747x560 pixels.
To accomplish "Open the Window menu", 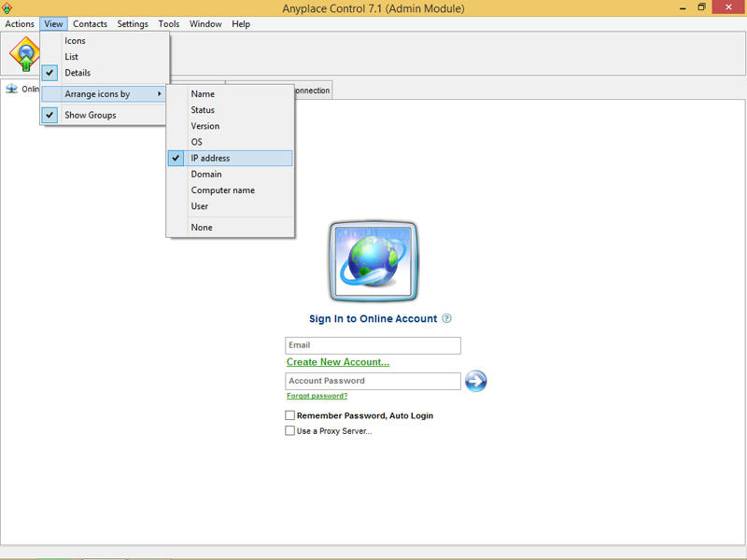I will point(205,24).
